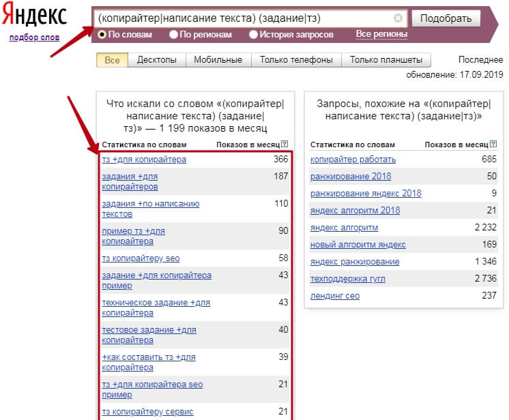The width and height of the screenshot is (509, 420).
Task: Open the техподдержка гугл query
Action: pyautogui.click(x=348, y=279)
